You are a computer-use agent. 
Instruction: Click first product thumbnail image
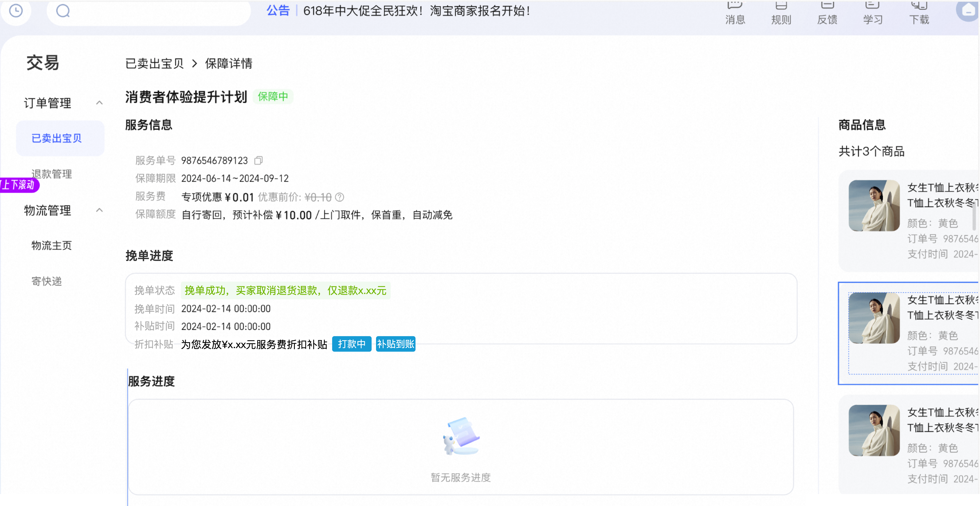874,206
